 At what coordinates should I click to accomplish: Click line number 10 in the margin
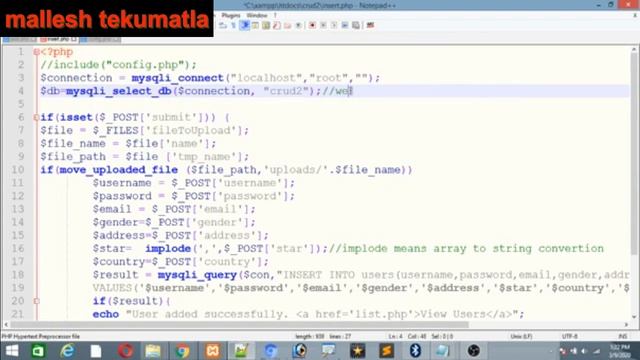[18, 170]
